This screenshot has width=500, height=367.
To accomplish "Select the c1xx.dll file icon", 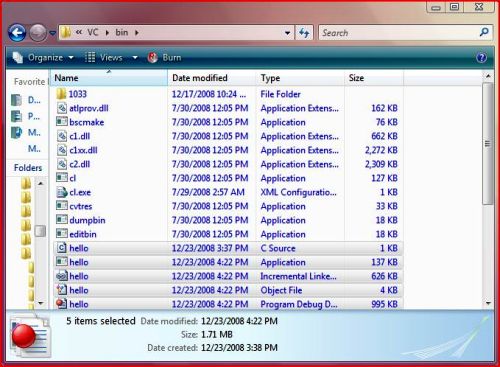I will click(x=62, y=150).
